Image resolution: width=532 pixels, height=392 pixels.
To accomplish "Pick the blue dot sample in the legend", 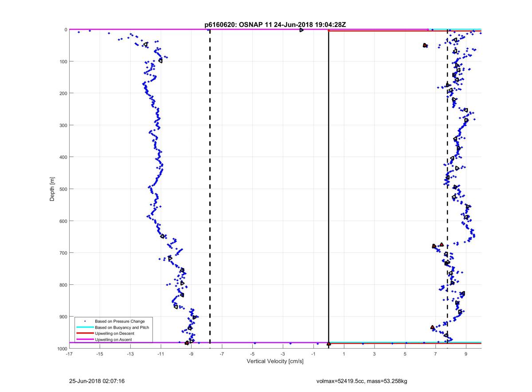I will point(85,321).
